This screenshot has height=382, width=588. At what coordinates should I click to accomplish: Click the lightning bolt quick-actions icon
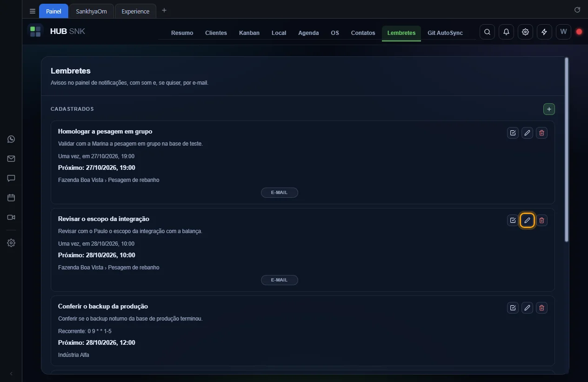(x=544, y=32)
